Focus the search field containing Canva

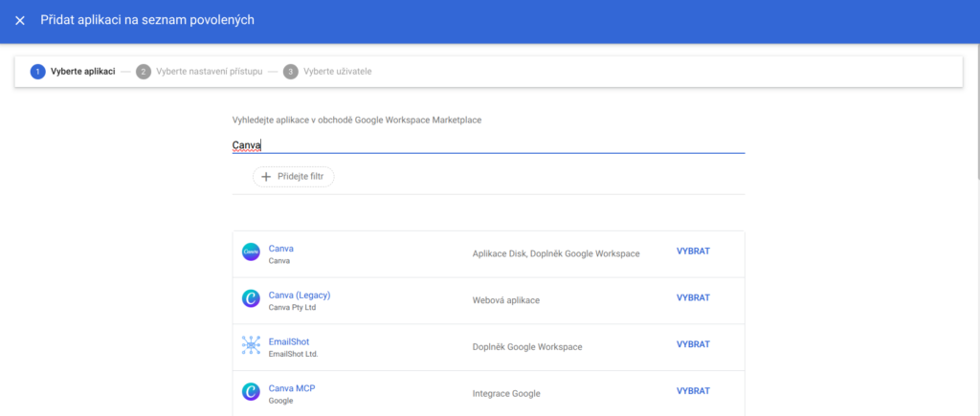tap(488, 145)
